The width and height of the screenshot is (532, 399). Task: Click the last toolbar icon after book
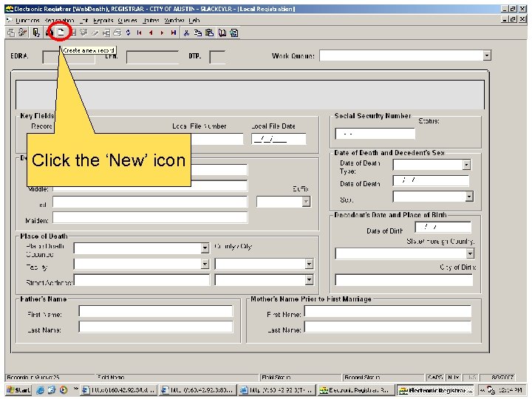pos(234,33)
